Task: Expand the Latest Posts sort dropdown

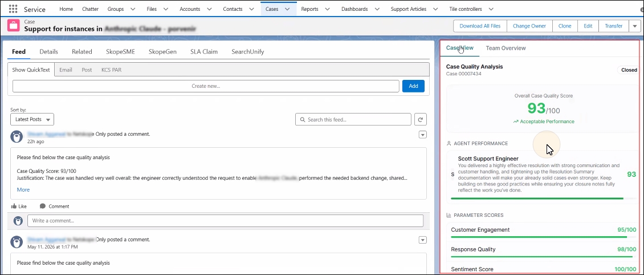Action: click(x=32, y=119)
